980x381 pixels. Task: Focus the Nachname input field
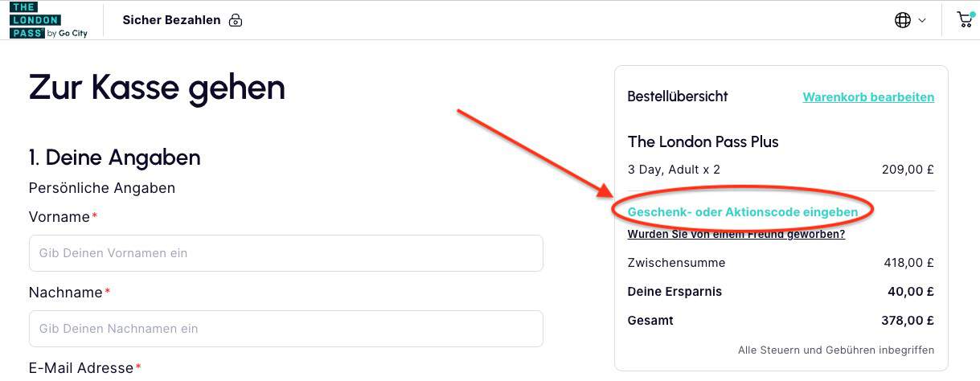(x=285, y=329)
